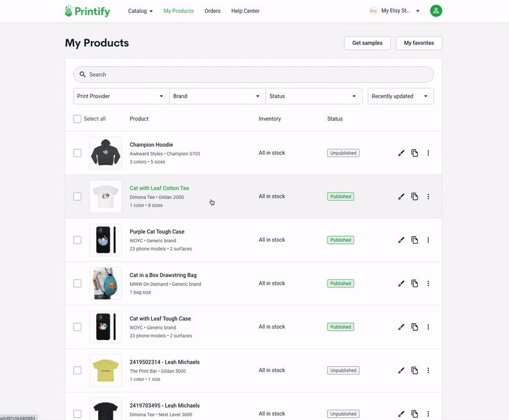Click the Etsy store badge icon
This screenshot has height=420, width=509.
coord(373,11)
